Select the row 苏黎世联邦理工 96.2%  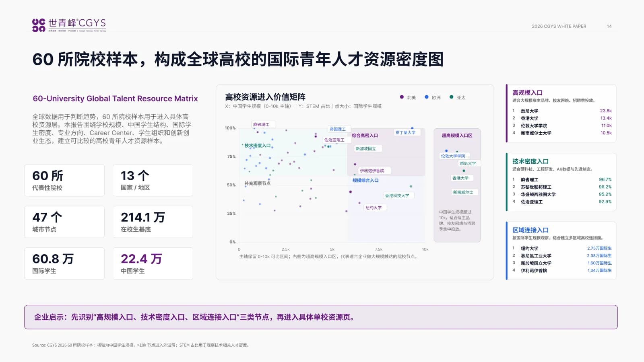point(562,187)
